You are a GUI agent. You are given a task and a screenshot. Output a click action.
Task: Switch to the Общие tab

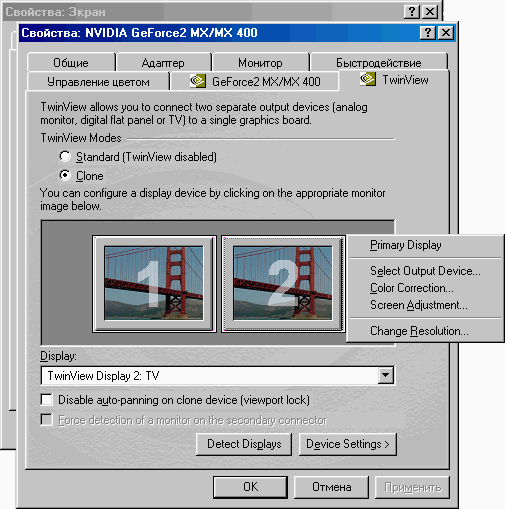pyautogui.click(x=71, y=62)
